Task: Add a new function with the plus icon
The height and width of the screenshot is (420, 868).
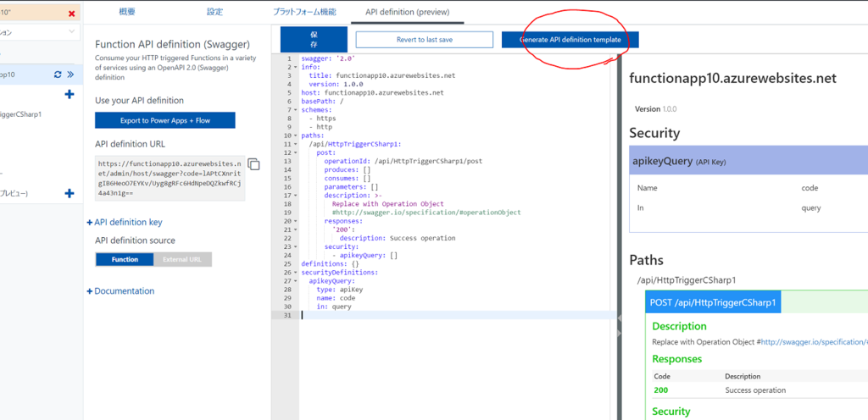Action: 70,95
